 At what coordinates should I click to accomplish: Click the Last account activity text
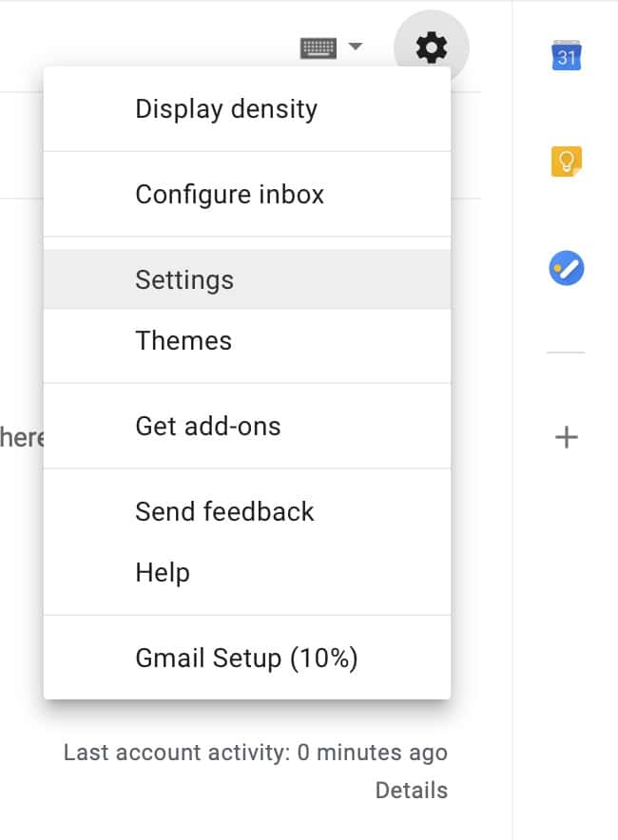pos(255,754)
